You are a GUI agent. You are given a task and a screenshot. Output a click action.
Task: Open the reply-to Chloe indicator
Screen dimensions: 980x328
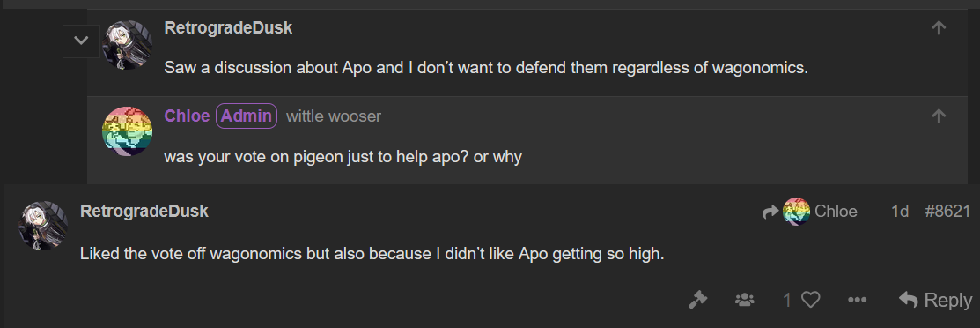pos(810,212)
